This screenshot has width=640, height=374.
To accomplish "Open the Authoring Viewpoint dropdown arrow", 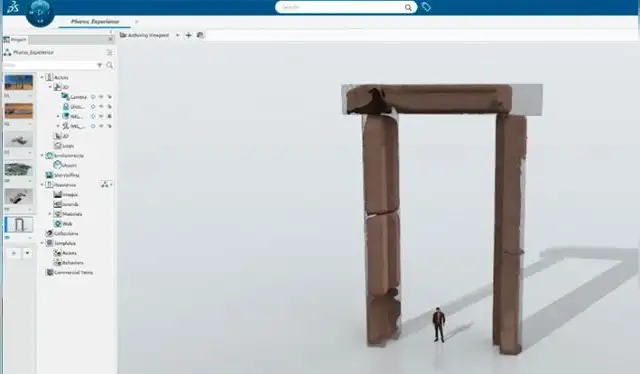I will click(178, 35).
